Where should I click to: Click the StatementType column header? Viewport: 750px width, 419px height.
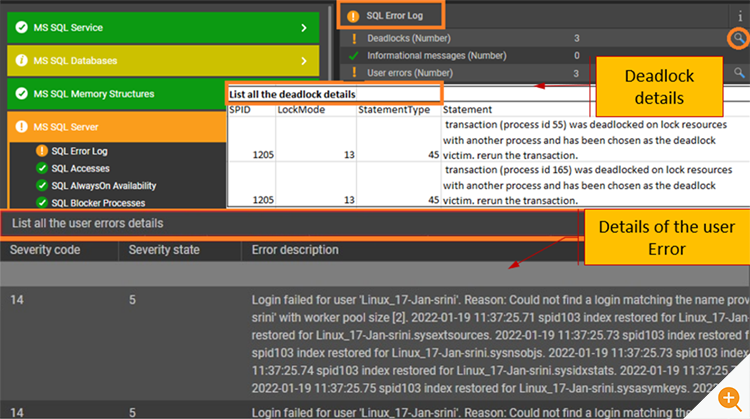point(394,110)
